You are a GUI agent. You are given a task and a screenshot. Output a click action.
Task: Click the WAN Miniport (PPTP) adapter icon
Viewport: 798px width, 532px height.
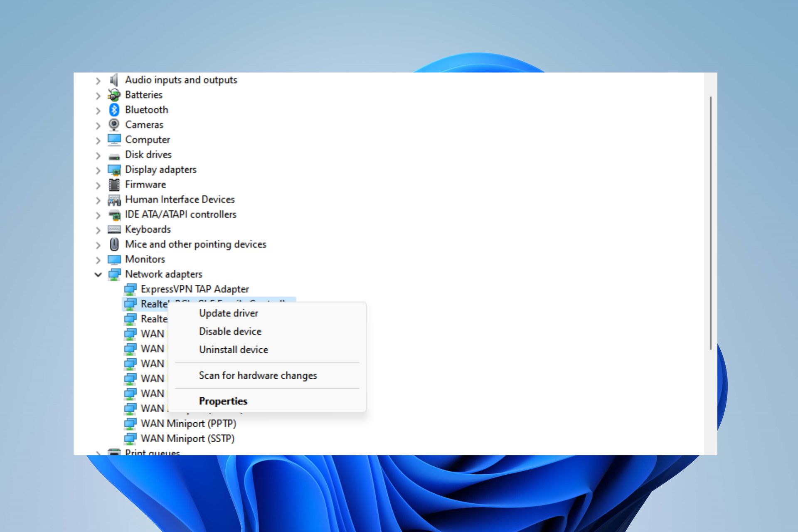point(130,424)
